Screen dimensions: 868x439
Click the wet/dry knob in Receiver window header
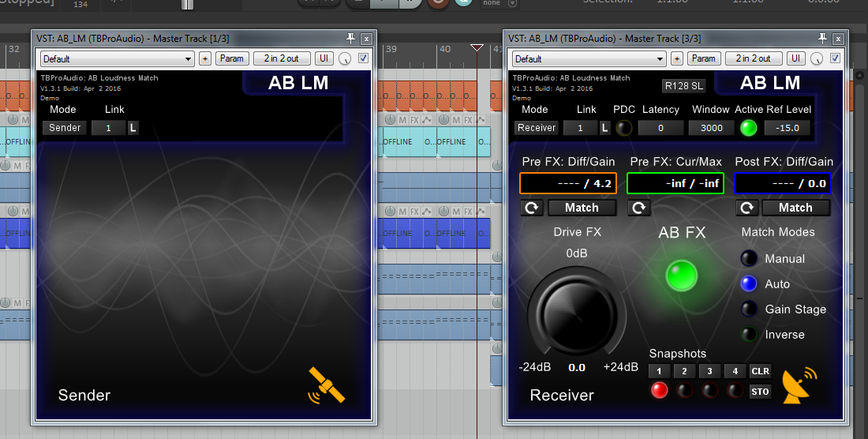817,58
